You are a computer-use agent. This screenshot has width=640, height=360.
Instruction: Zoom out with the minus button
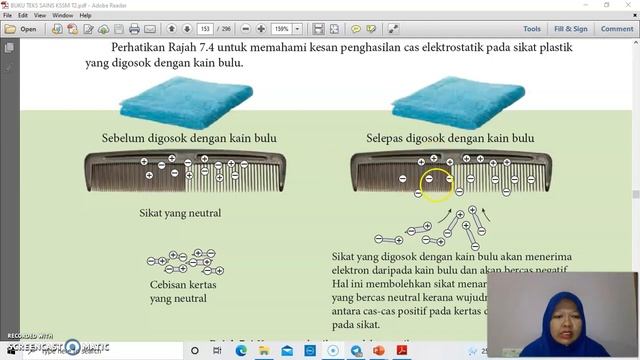point(245,29)
